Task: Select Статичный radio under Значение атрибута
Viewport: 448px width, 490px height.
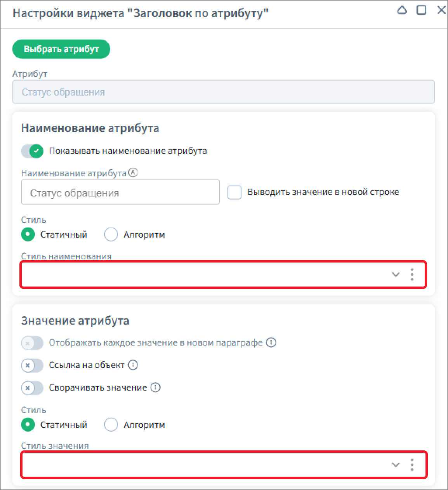Action: pyautogui.click(x=28, y=425)
